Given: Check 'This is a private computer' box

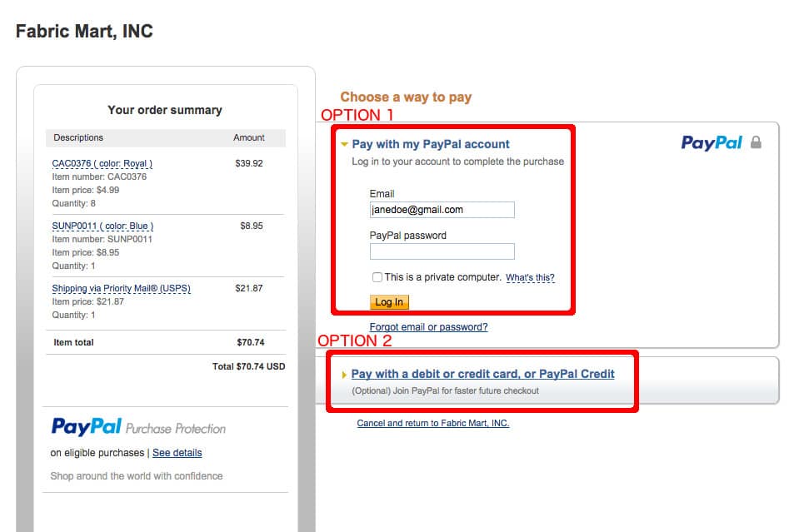Looking at the screenshot, I should (377, 277).
